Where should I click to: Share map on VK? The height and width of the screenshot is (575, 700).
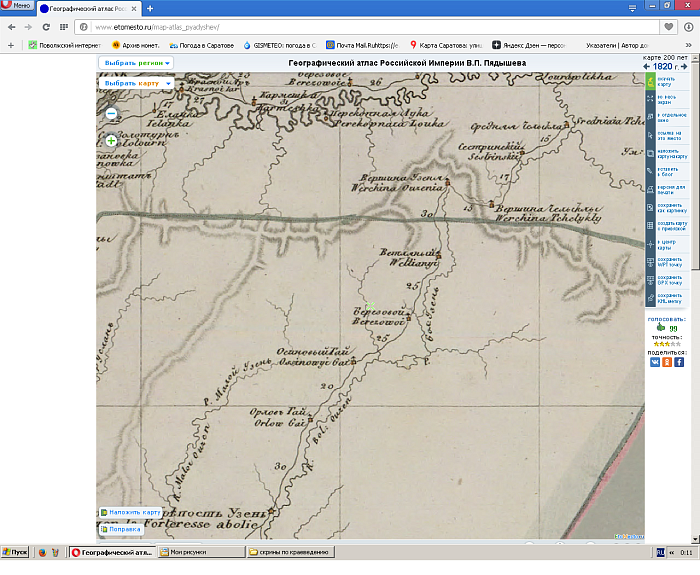pos(655,362)
